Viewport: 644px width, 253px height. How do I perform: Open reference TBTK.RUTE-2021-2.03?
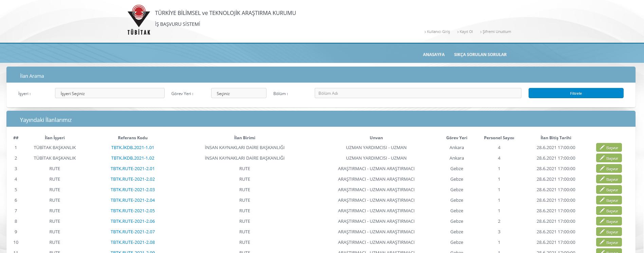tap(133, 189)
